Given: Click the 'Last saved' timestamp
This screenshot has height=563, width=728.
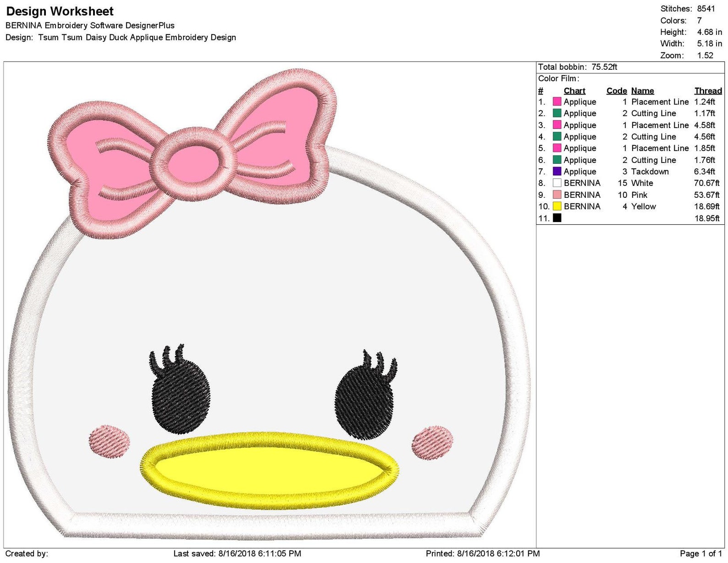Looking at the screenshot, I should pyautogui.click(x=237, y=554).
